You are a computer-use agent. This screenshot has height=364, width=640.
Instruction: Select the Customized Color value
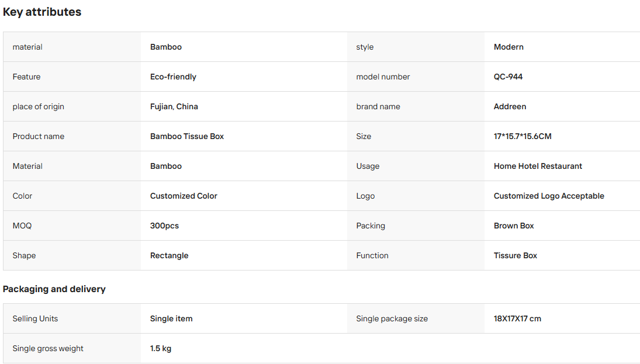coord(184,196)
